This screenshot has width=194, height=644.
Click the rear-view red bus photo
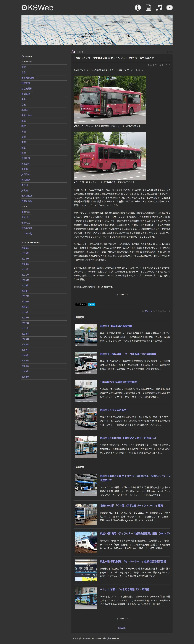[x=110, y=156]
